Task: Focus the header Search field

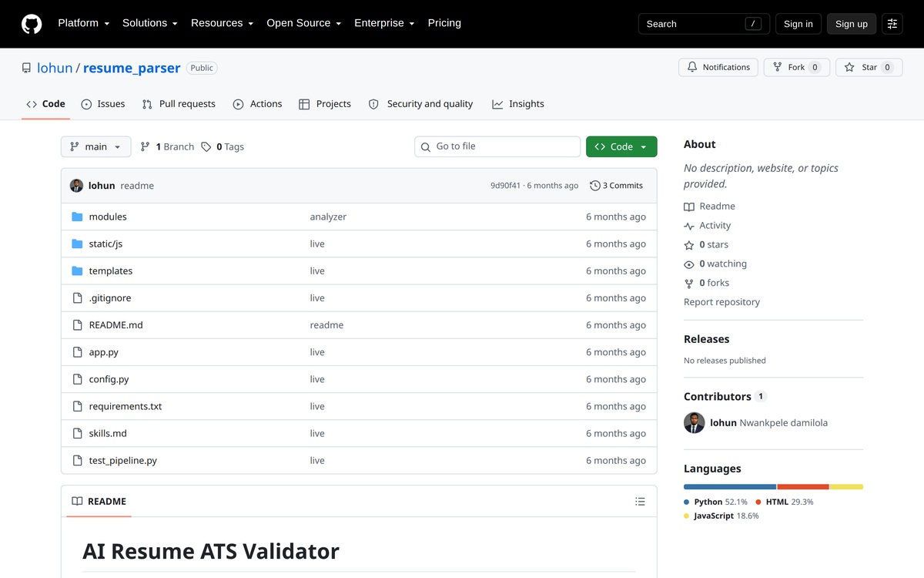Action: (x=704, y=24)
